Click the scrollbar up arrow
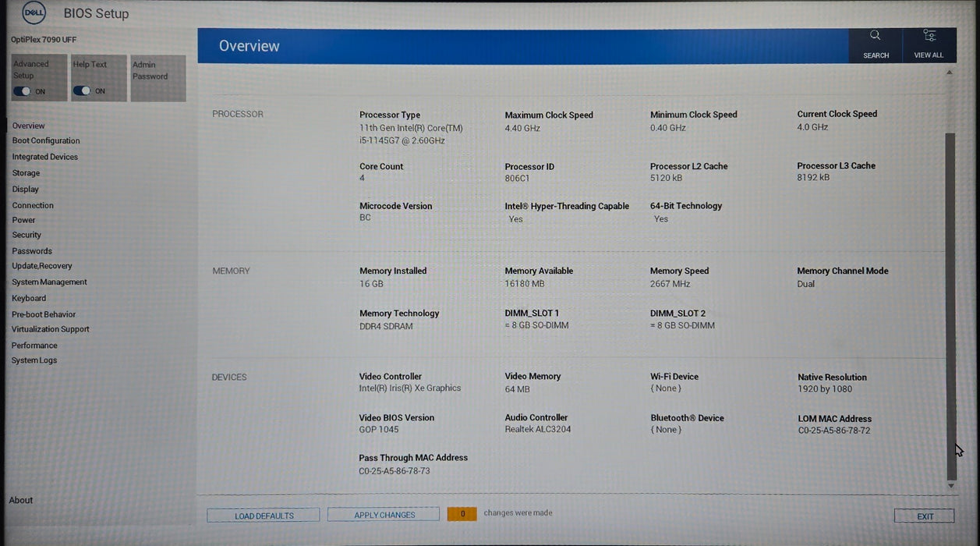This screenshot has width=980, height=546. [950, 73]
